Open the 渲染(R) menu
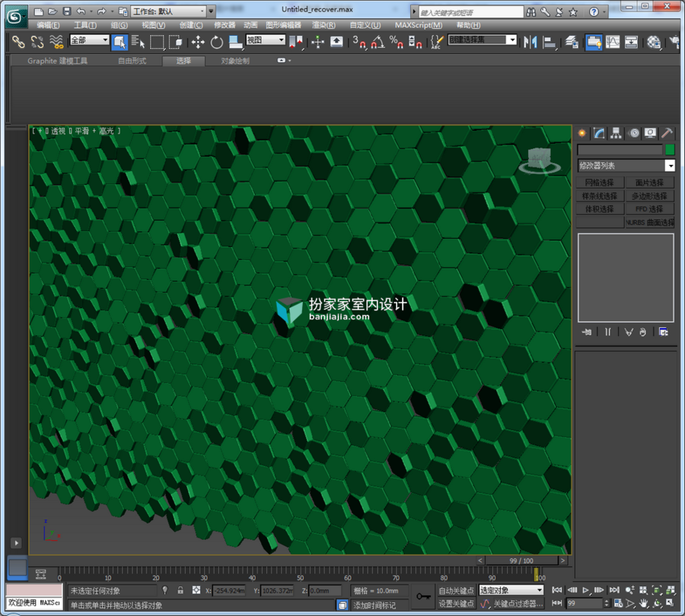685x616 pixels. 323,25
